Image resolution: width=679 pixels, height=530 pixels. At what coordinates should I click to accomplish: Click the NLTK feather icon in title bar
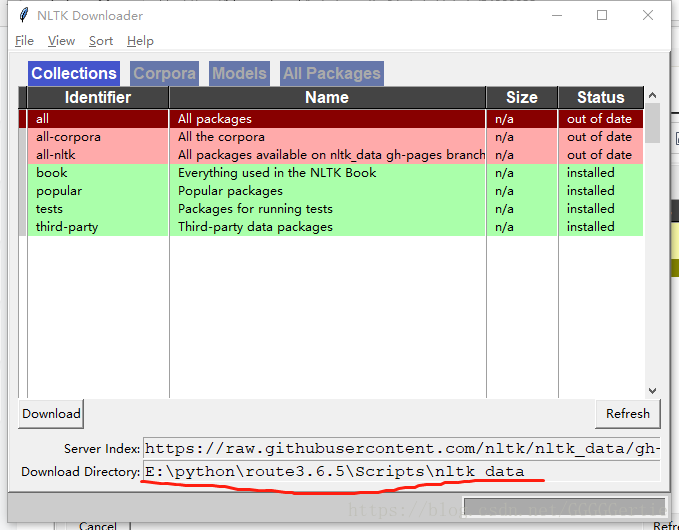[x=24, y=15]
